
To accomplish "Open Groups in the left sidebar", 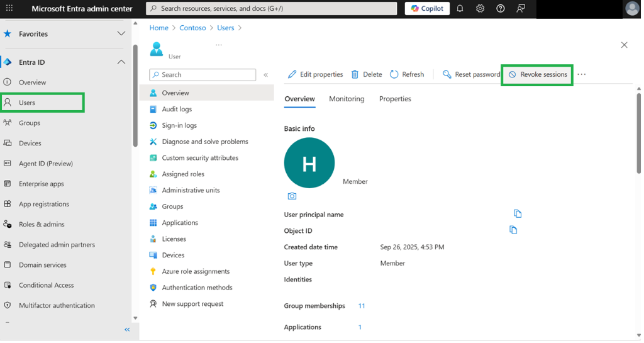I will (x=30, y=123).
